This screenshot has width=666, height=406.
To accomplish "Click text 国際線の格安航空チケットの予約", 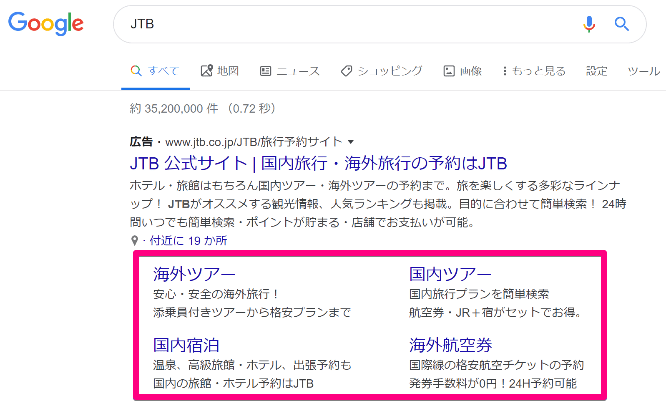I will [497, 365].
